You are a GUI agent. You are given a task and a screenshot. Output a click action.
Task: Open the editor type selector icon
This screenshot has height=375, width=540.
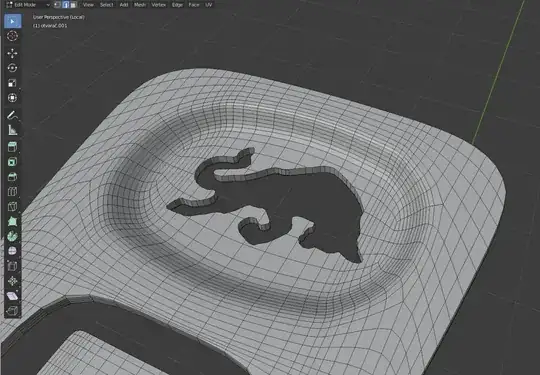tap(9, 4)
